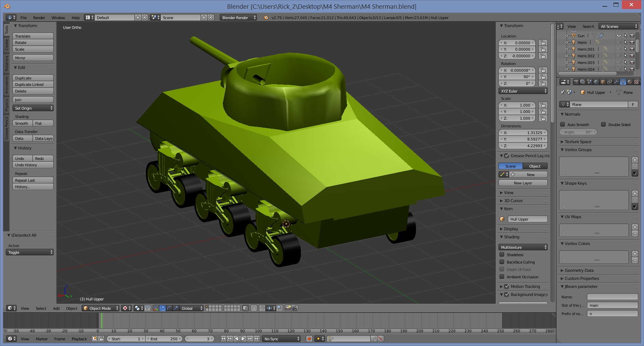Open the Constraints chain-link properties tab
Image resolution: width=644 pixels, height=346 pixels.
click(x=609, y=82)
